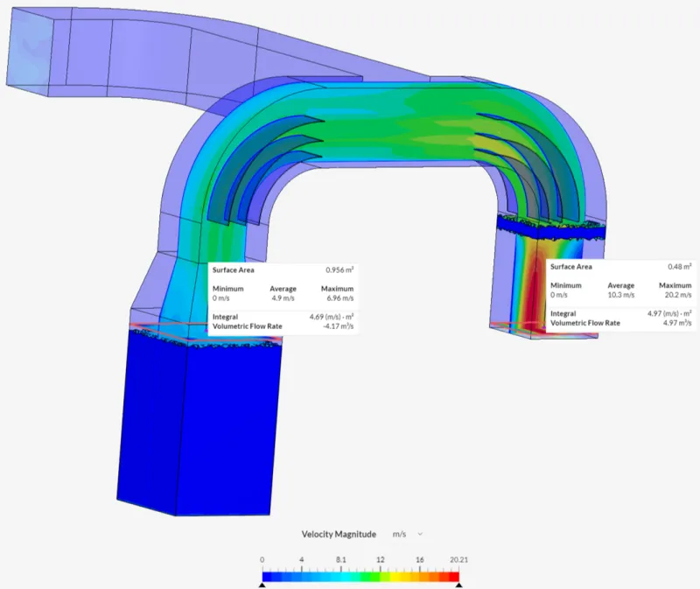The height and width of the screenshot is (589, 700).
Task: Click the 6.96 m/s Maximum value
Action: click(x=337, y=298)
